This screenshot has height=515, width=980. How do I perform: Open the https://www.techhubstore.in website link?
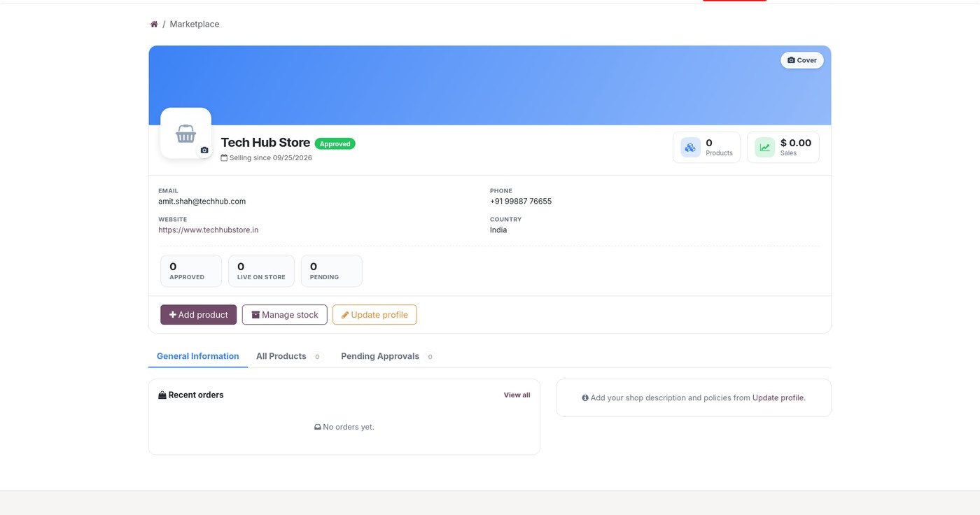tap(208, 230)
